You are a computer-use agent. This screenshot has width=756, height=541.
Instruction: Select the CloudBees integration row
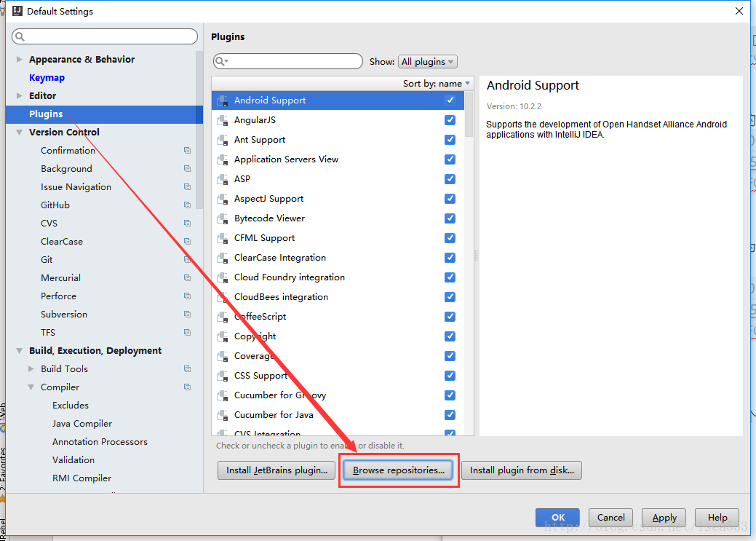tap(338, 297)
